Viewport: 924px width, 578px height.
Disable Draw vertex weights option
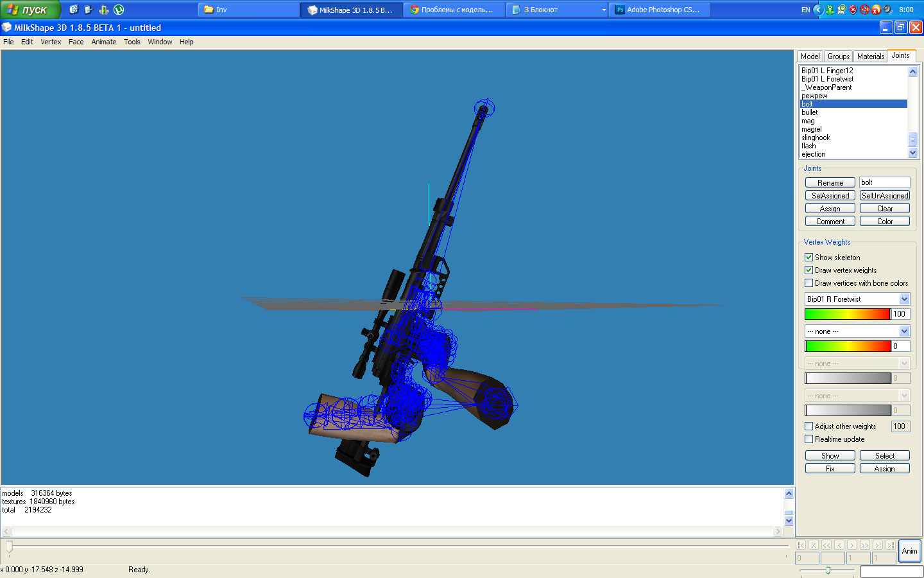809,270
